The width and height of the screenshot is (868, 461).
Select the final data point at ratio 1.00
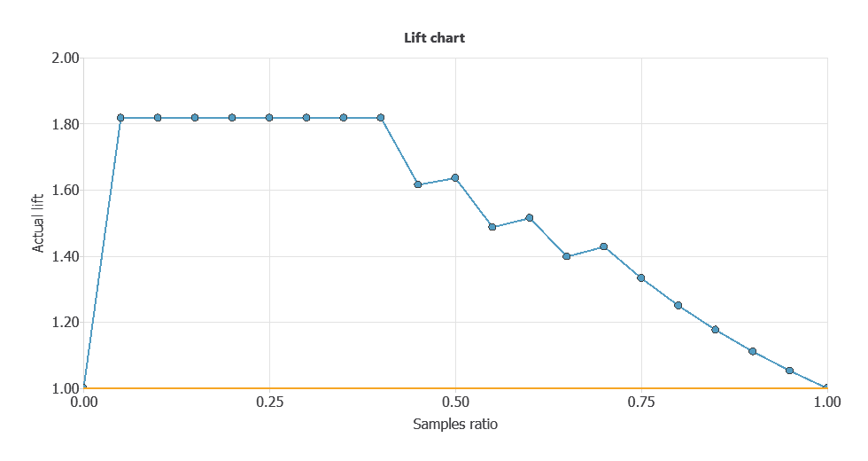[x=826, y=387]
